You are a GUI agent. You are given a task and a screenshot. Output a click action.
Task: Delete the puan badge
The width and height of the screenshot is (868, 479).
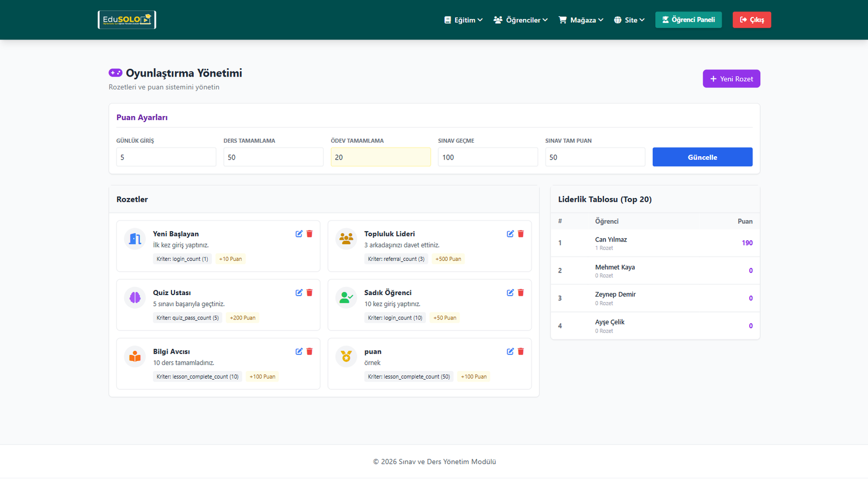[x=521, y=352]
